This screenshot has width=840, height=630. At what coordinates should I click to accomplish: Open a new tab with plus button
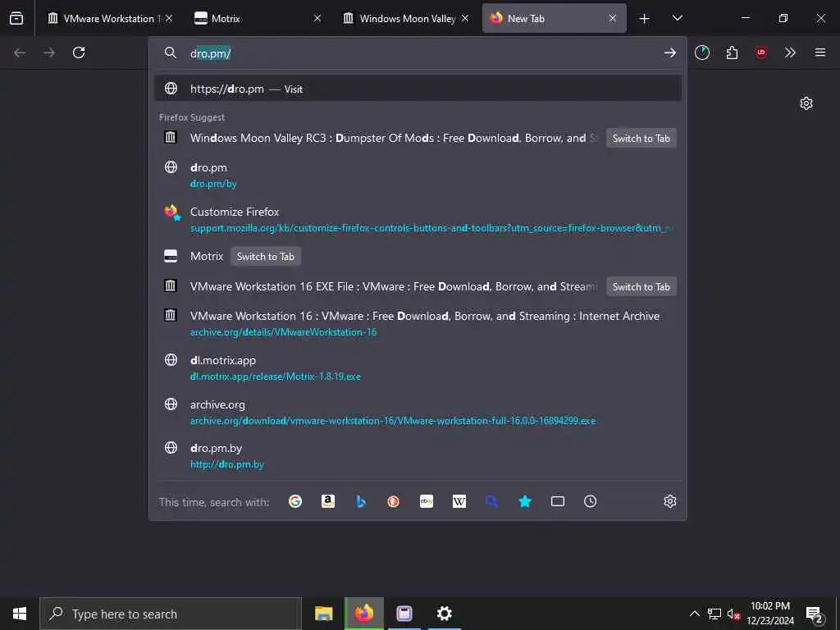(645, 19)
